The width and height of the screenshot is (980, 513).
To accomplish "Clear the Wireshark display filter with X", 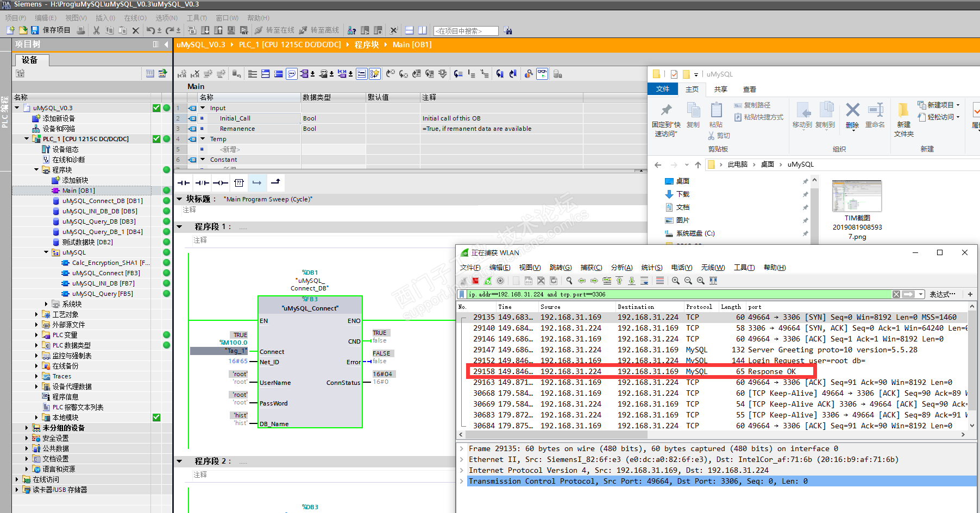I will pyautogui.click(x=896, y=294).
